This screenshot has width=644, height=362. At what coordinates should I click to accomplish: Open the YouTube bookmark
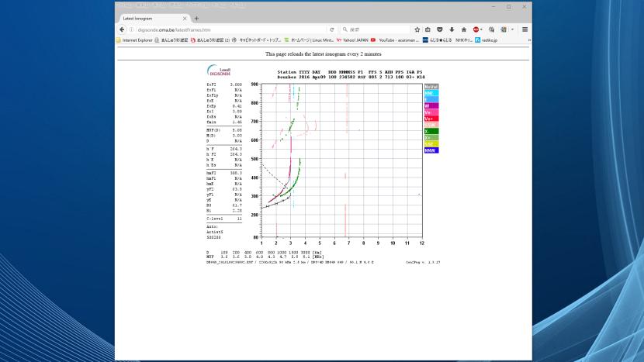tap(396, 40)
